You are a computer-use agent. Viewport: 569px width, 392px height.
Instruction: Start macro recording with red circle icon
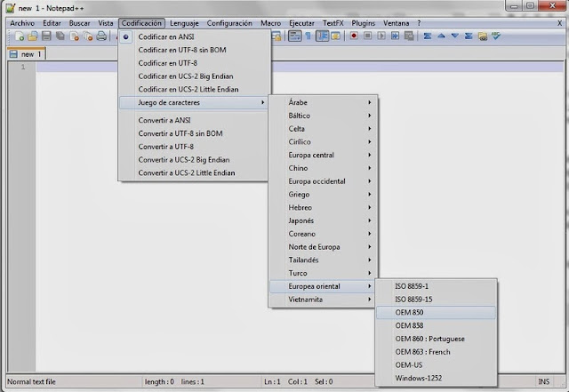pos(354,36)
